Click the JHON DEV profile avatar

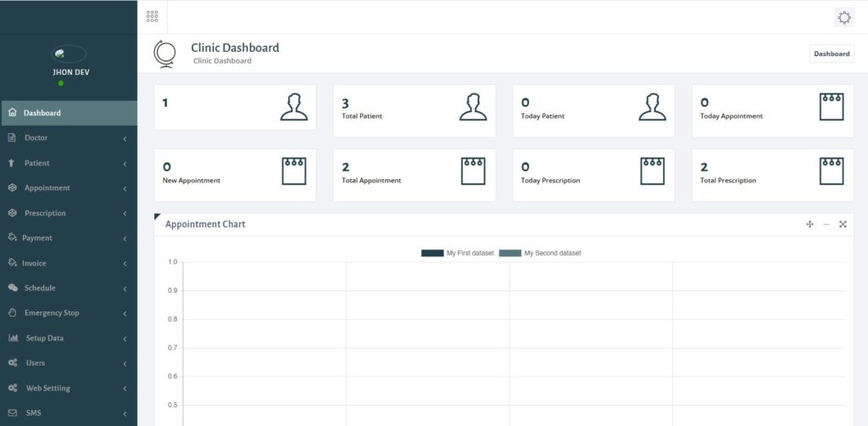[x=70, y=53]
